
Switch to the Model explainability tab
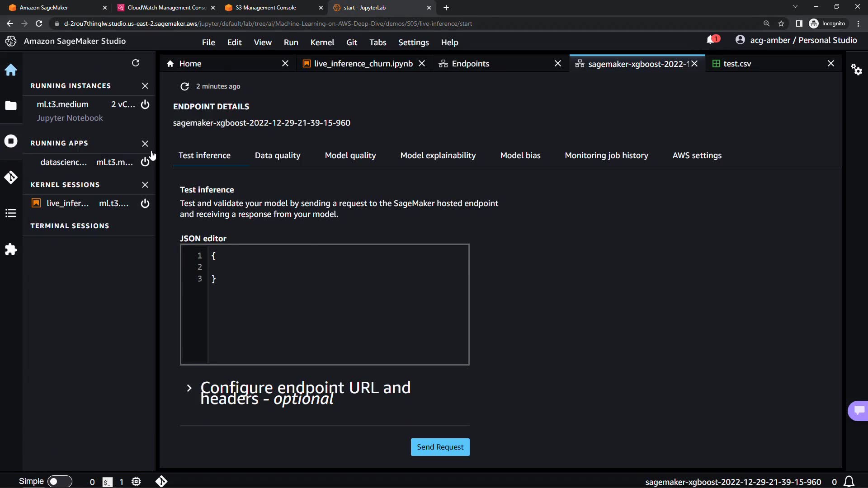438,155
